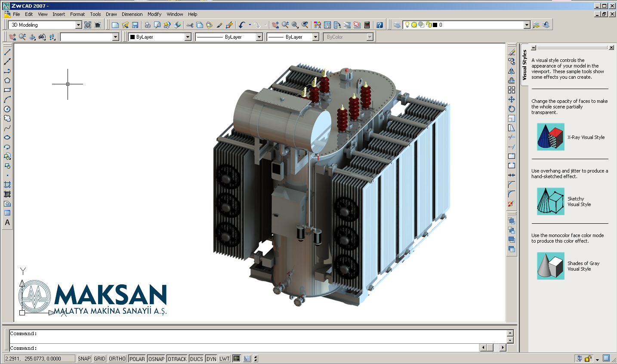The height and width of the screenshot is (364, 617).
Task: Select the Polygon tool
Action: [x=7, y=80]
